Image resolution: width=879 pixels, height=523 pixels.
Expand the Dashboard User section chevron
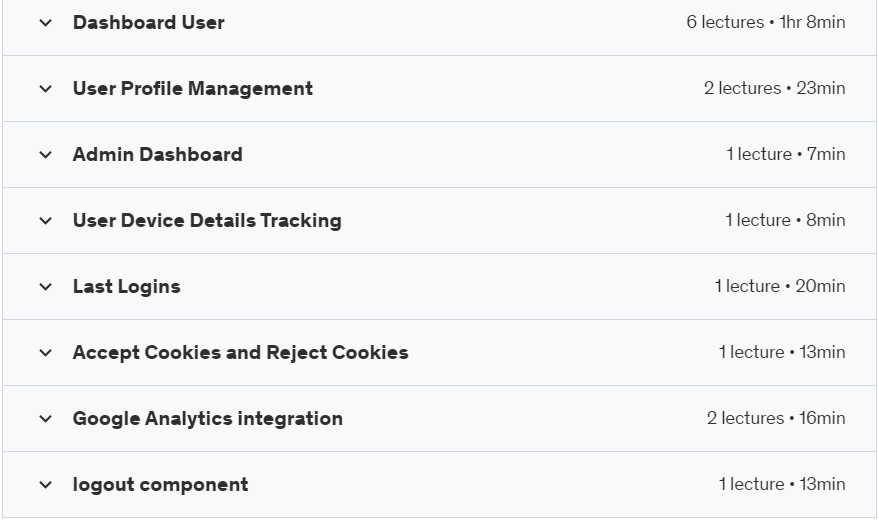(x=45, y=23)
